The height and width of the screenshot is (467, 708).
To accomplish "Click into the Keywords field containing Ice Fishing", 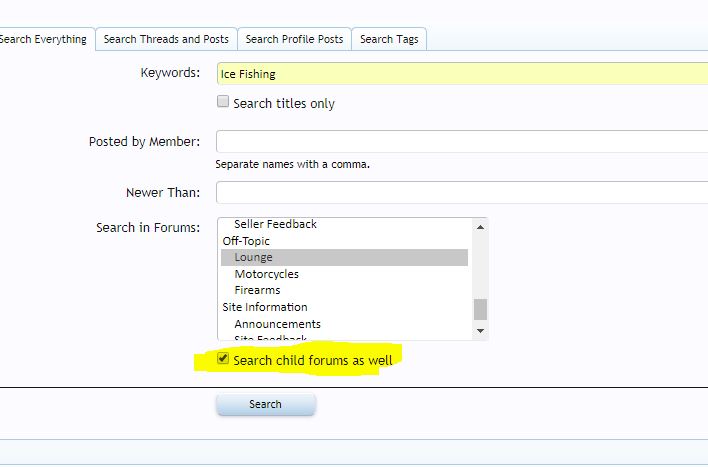I will tap(462, 74).
